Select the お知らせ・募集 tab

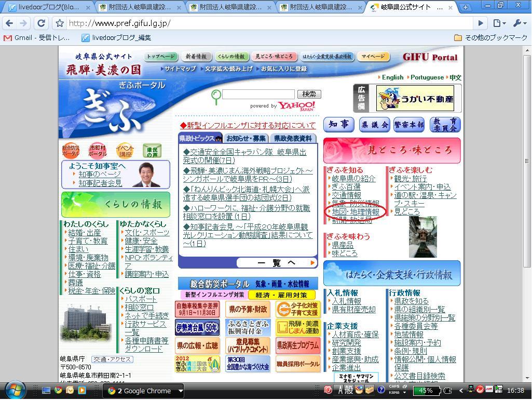246,138
